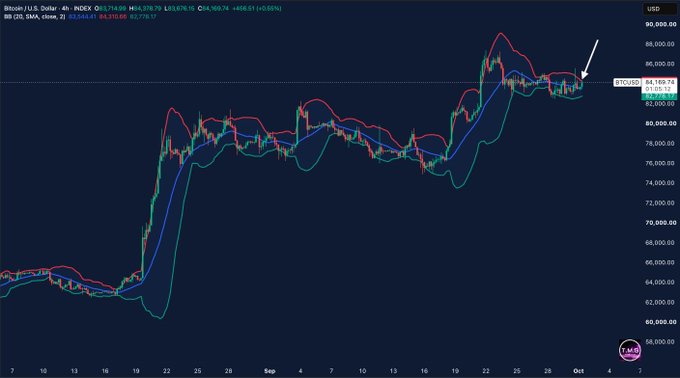This screenshot has height=378, width=680.
Task: Click the 60,000.00 price axis label
Action: coord(660,322)
